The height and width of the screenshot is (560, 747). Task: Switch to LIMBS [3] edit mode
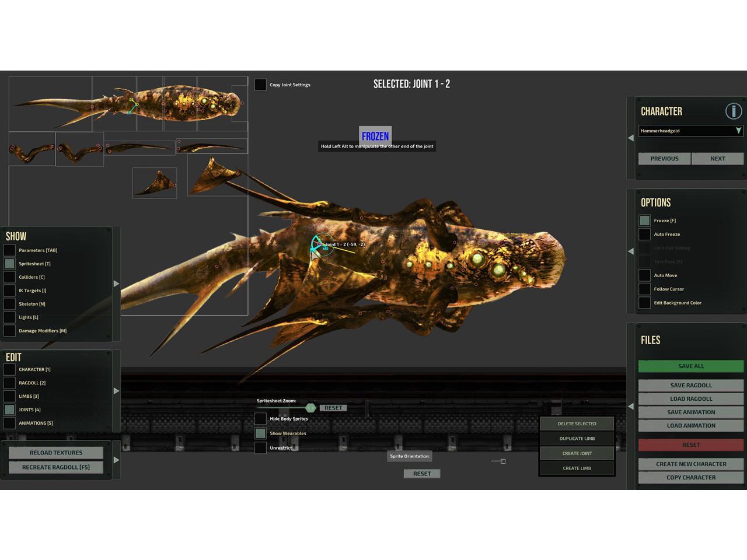coord(9,396)
